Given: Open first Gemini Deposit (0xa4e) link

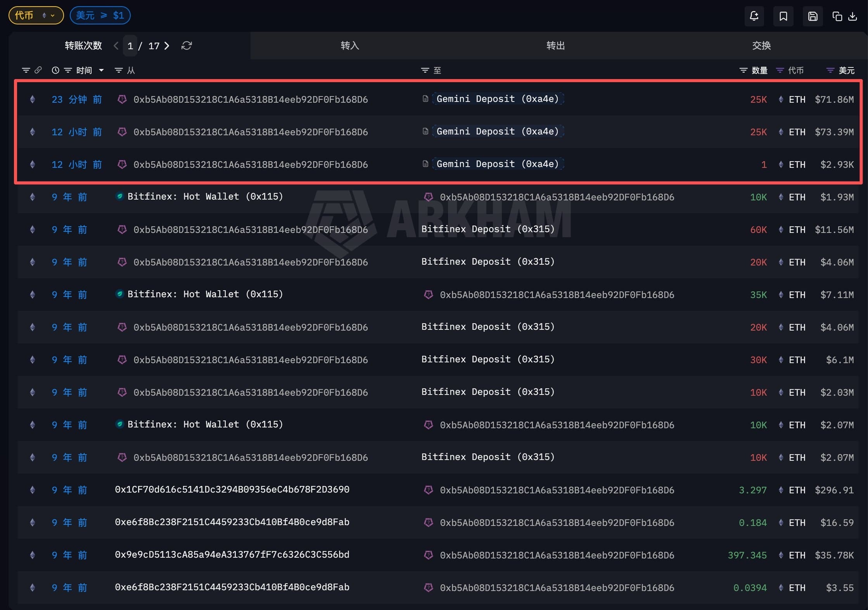Looking at the screenshot, I should (497, 99).
